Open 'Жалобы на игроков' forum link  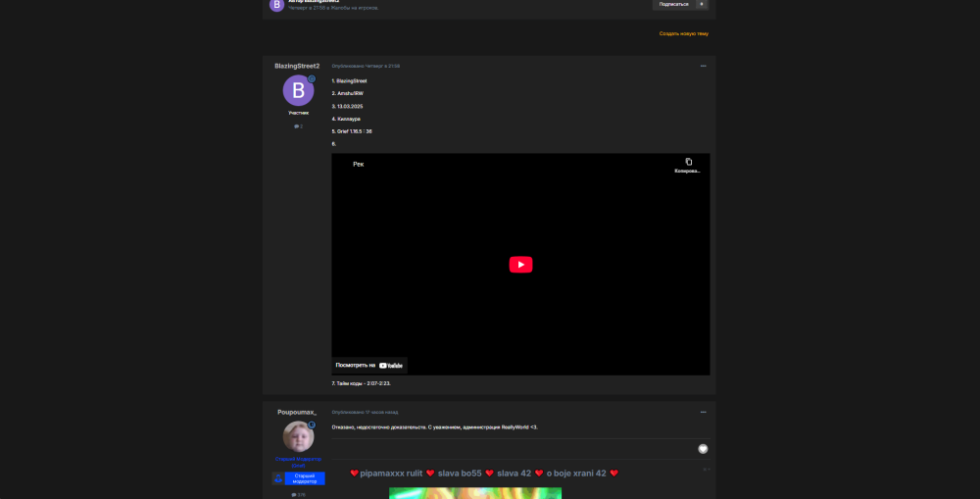(355, 8)
